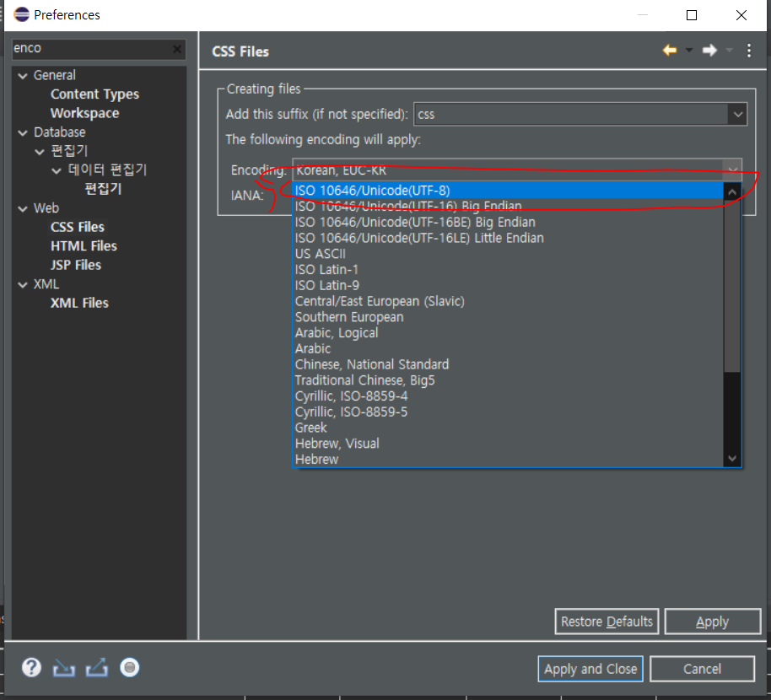Viewport: 771px width, 700px height.
Task: Choose UTF-16BE Big Endian encoding
Action: [x=508, y=222]
